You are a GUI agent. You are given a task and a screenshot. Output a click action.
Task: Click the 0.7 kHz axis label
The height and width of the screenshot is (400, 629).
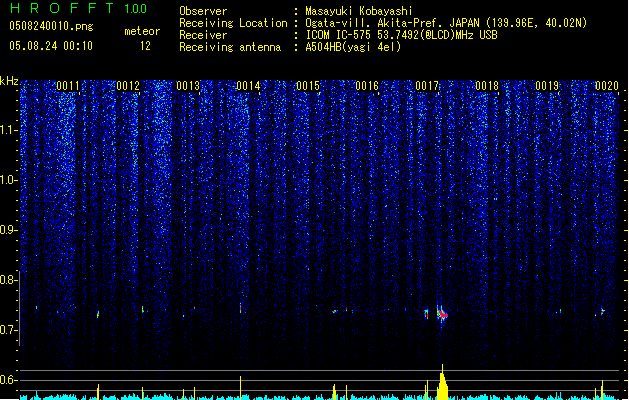tap(9, 330)
